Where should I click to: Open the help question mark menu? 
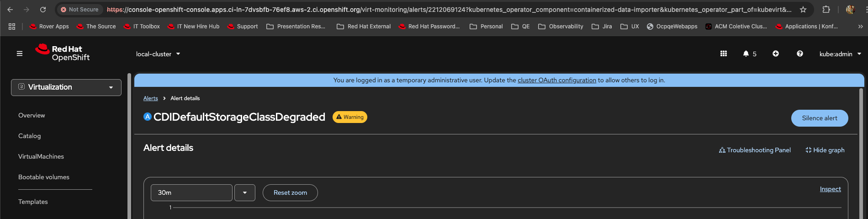(x=800, y=53)
